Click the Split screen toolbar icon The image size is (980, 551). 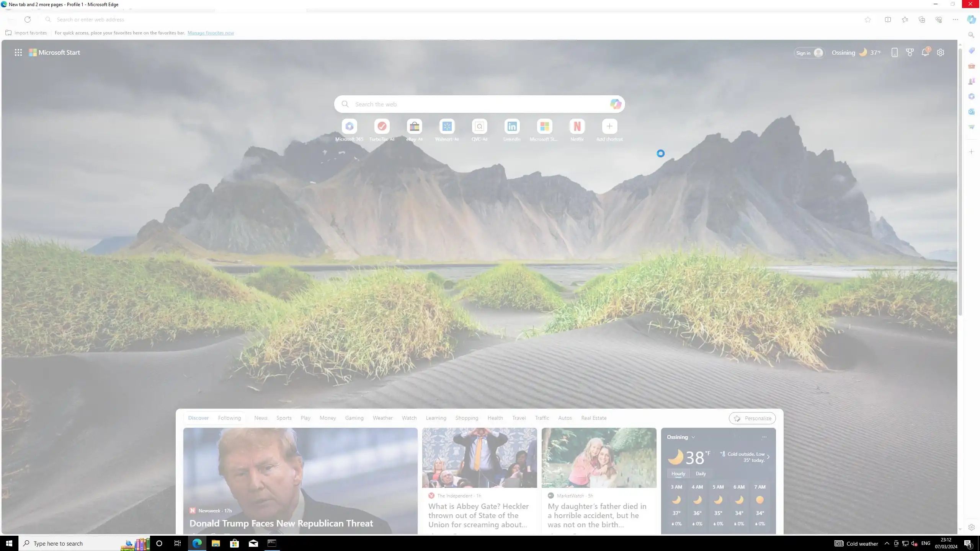(x=888, y=20)
